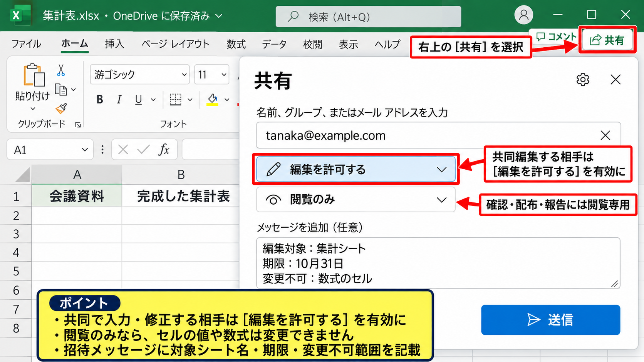Click the search box 検索 (Alt+Q)
Image resolution: width=644 pixels, height=362 pixels.
[368, 17]
